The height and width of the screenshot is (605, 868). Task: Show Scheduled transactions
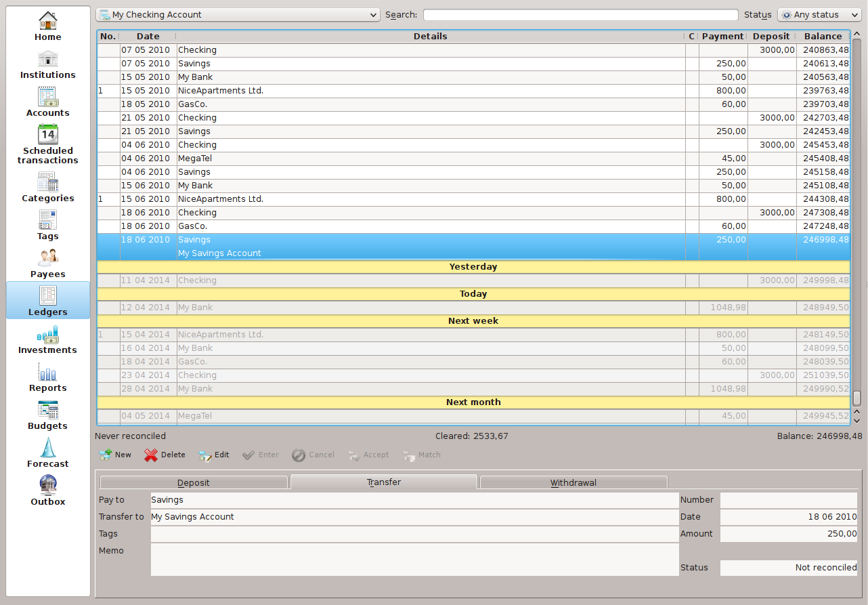tap(48, 145)
